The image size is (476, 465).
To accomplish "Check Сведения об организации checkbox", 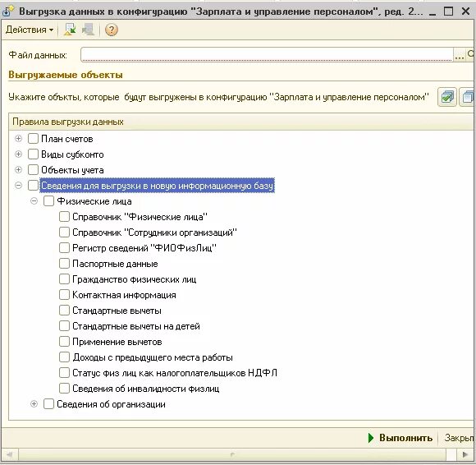I will [48, 404].
